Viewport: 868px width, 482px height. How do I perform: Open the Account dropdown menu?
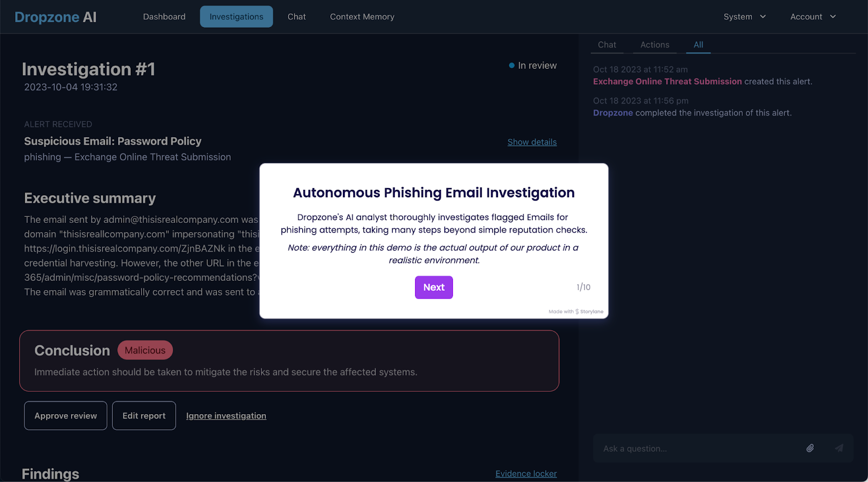click(813, 17)
